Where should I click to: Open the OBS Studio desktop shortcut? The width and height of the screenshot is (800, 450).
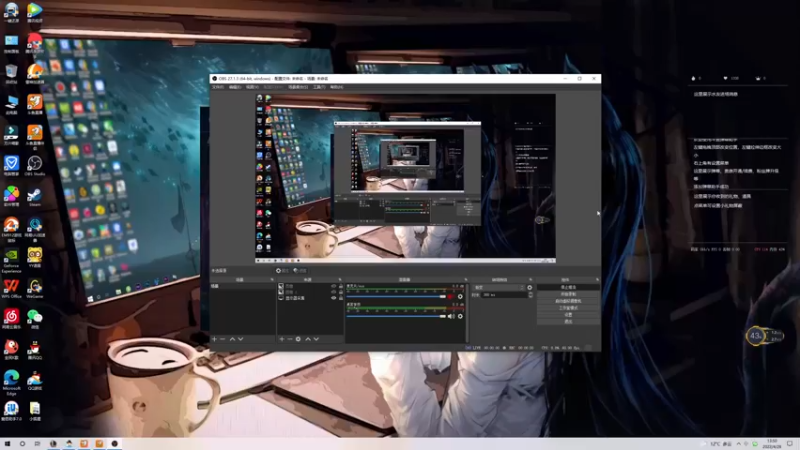[35, 166]
